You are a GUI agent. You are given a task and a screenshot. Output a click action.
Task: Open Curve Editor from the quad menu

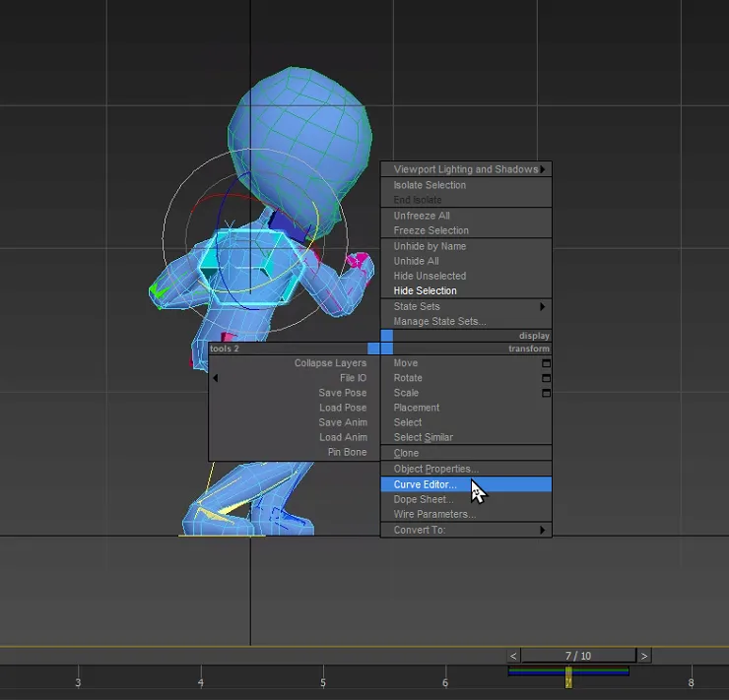pyautogui.click(x=426, y=484)
